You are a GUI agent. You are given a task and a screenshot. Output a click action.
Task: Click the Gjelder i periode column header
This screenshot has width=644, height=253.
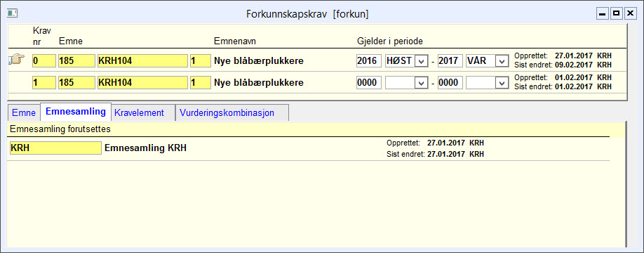pos(390,41)
